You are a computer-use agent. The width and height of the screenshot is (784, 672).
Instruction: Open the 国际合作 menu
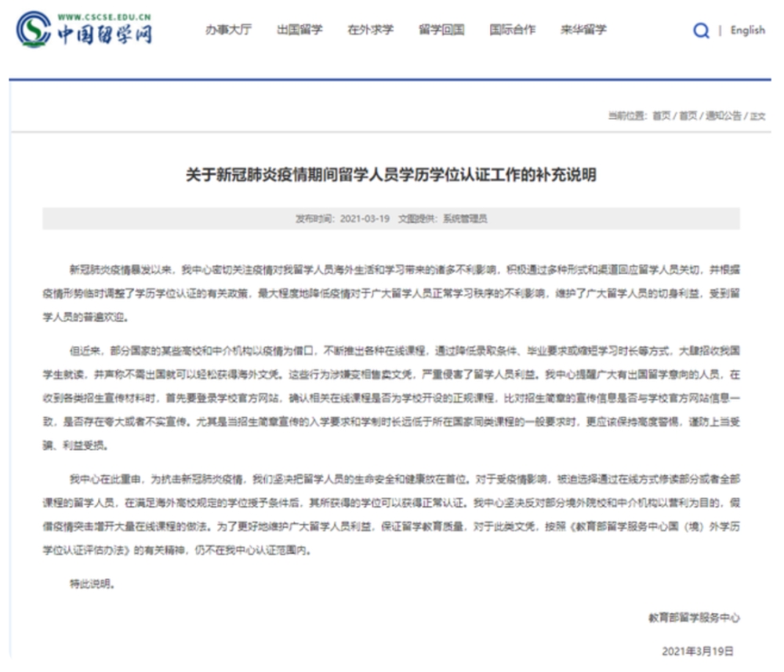tap(513, 30)
